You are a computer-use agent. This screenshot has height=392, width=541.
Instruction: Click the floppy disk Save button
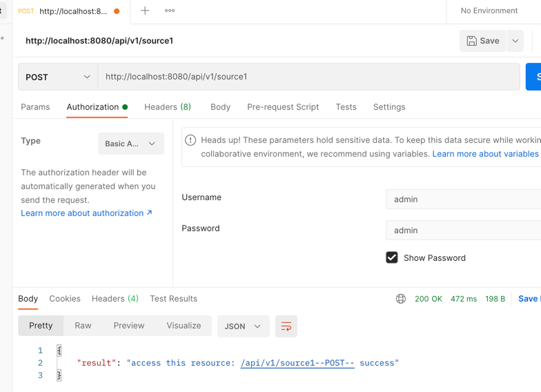[x=482, y=41]
